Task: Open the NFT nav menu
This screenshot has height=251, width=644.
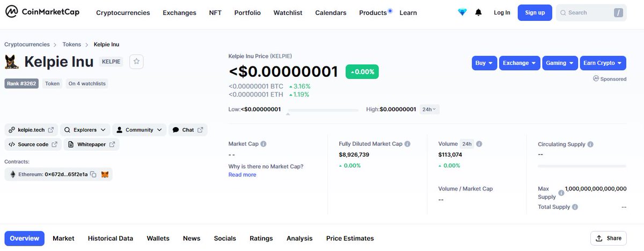Action: tap(215, 12)
